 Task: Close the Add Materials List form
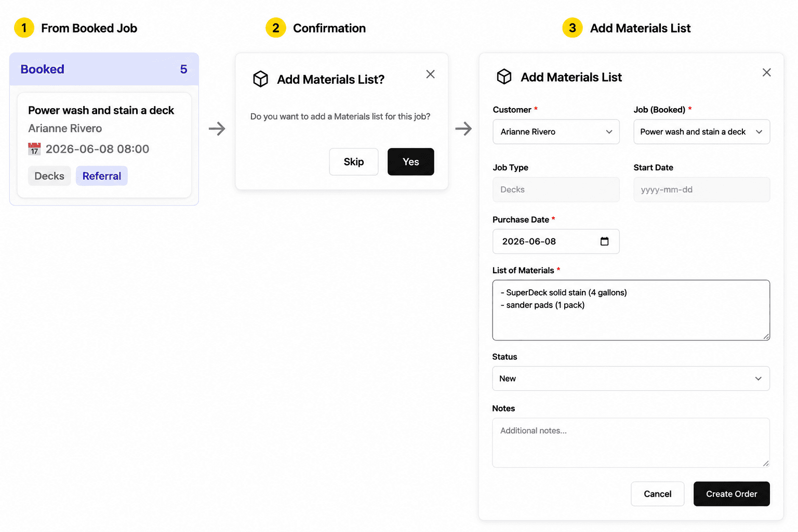tap(766, 73)
